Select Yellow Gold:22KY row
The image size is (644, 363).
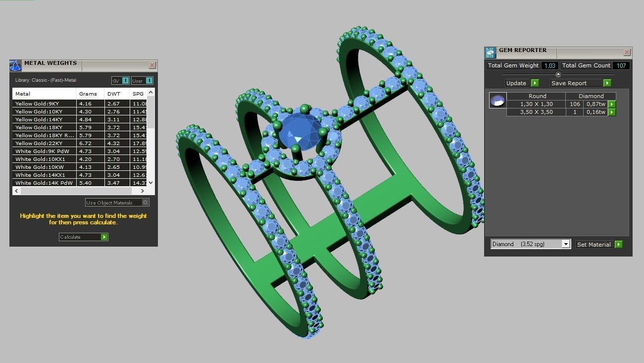point(80,143)
